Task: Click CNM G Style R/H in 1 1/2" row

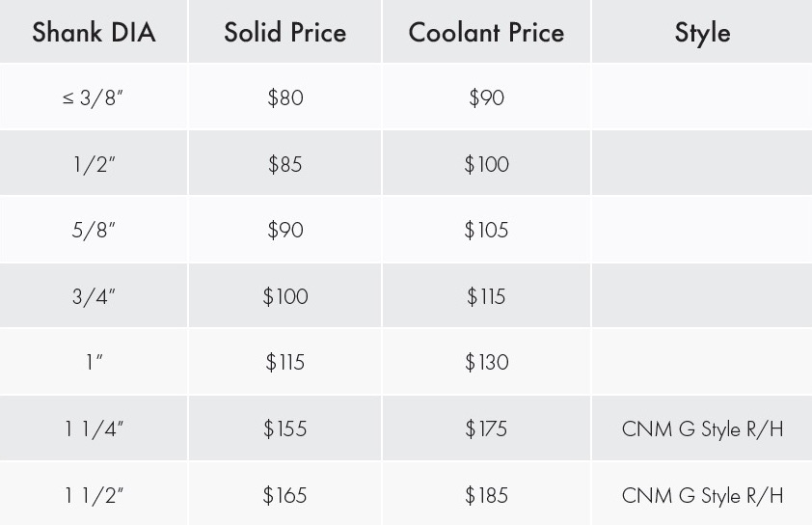Action: click(x=702, y=495)
